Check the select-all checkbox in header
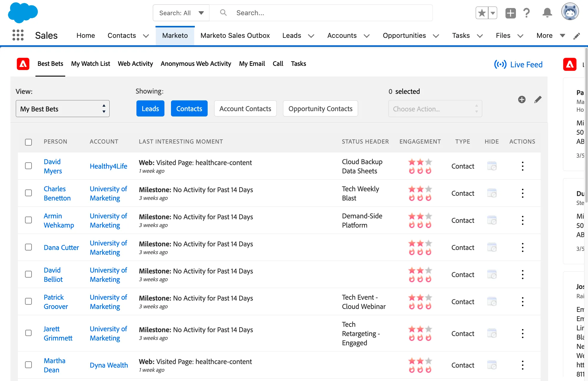588x381 pixels. tap(29, 142)
